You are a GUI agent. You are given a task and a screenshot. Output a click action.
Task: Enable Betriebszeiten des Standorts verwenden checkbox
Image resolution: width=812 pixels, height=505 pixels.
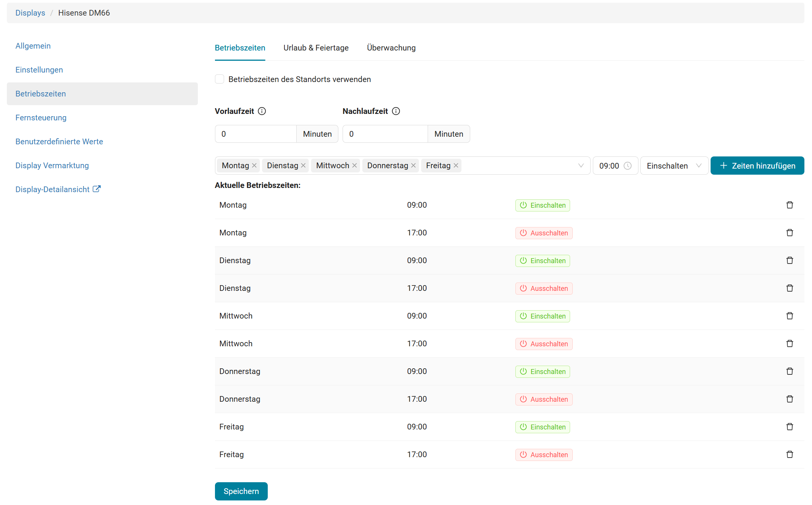coord(220,79)
